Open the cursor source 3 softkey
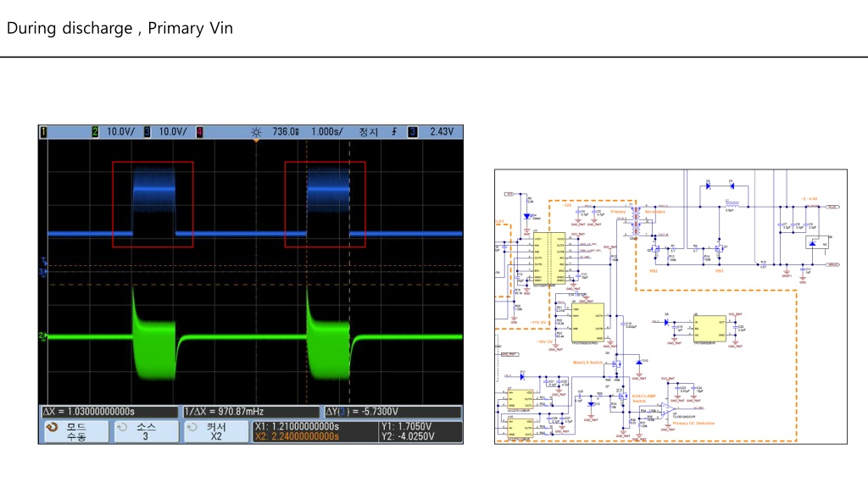The image size is (868, 488). [146, 432]
